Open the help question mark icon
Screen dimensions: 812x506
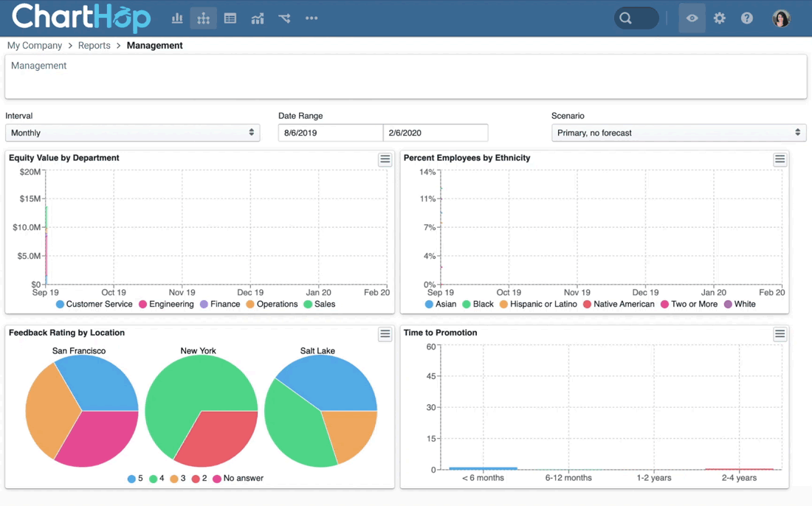click(x=746, y=18)
